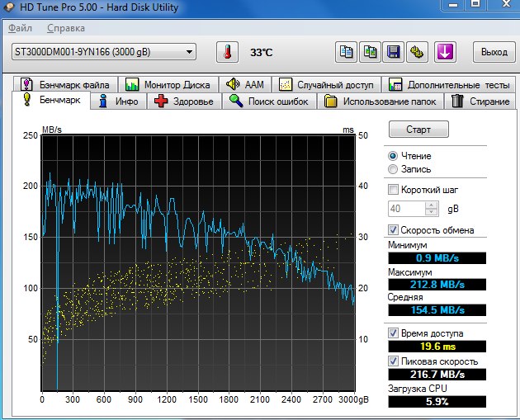Open the Справка menu
520x420 pixels.
(x=66, y=28)
